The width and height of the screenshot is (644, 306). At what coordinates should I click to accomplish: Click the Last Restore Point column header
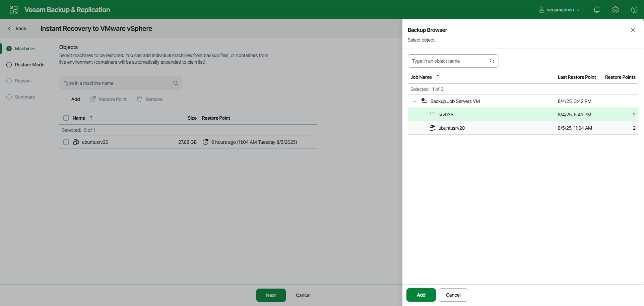pyautogui.click(x=577, y=77)
